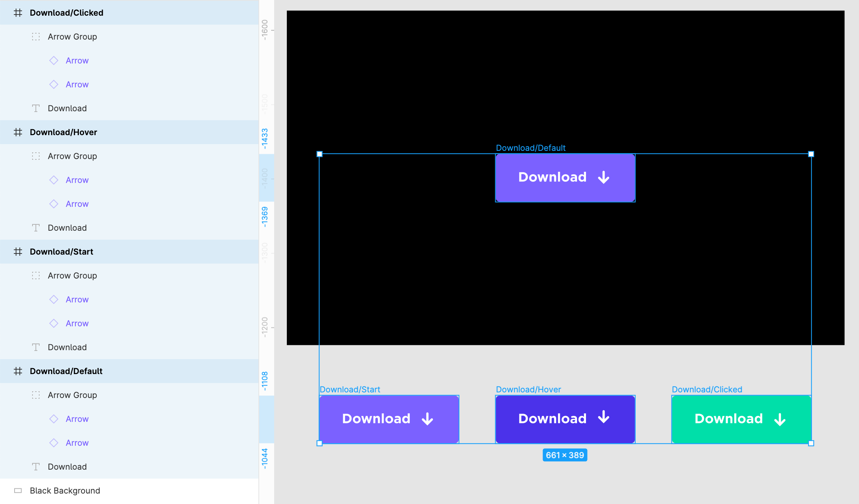The image size is (859, 504).
Task: Click the dark indigo Download/Hover button
Action: click(x=565, y=419)
